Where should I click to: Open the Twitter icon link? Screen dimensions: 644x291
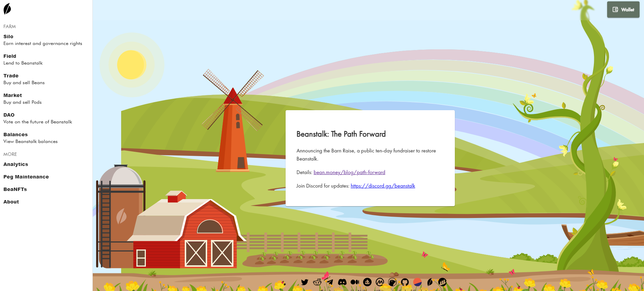click(305, 282)
